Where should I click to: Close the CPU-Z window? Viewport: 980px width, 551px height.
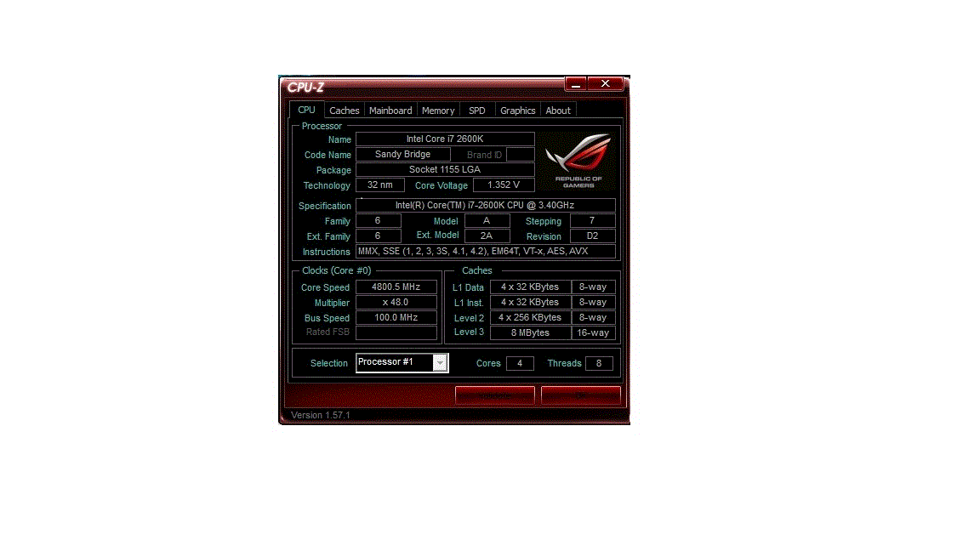click(x=605, y=83)
